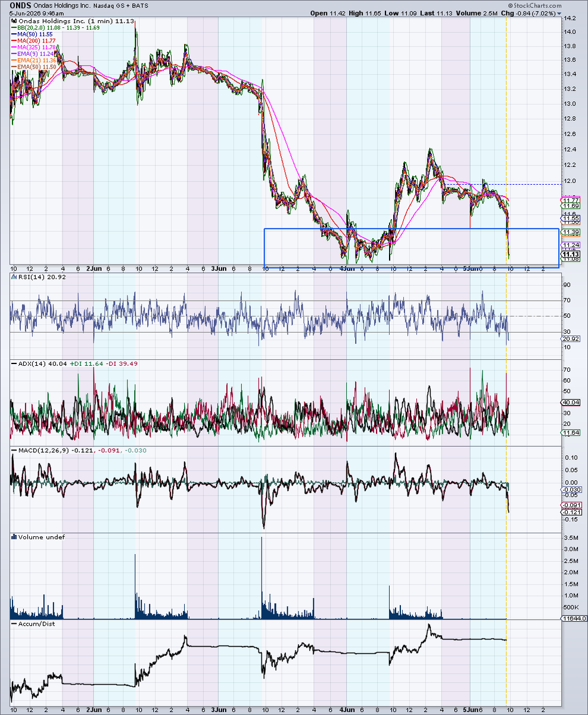Click the 3Jun date label on top time axis
588x715 pixels.
pos(219,269)
